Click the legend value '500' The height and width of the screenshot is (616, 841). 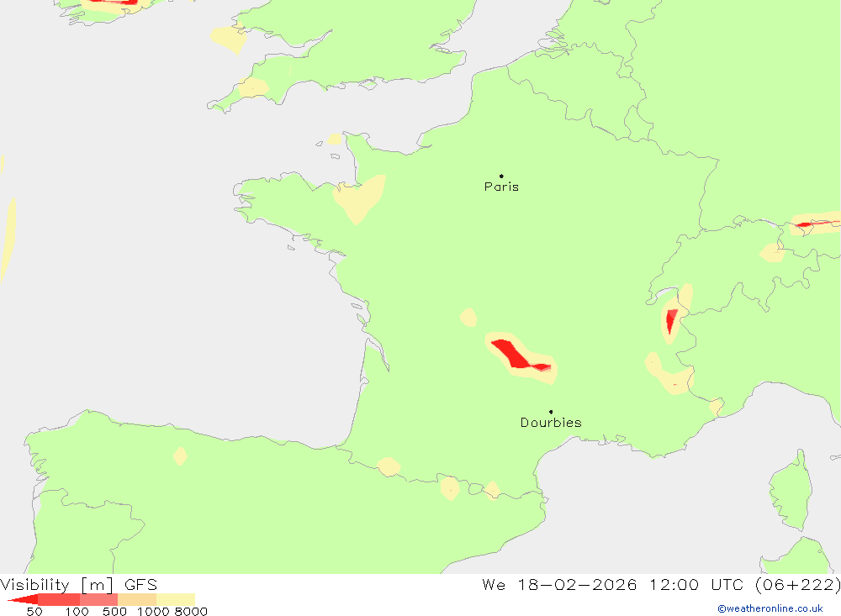tap(114, 612)
